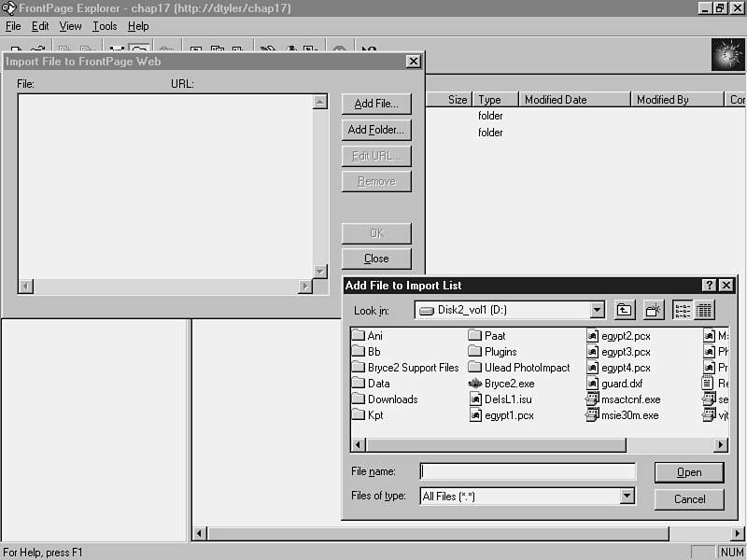Click the FrontPage animated logo icon
The width and height of the screenshot is (747, 560).
727,55
